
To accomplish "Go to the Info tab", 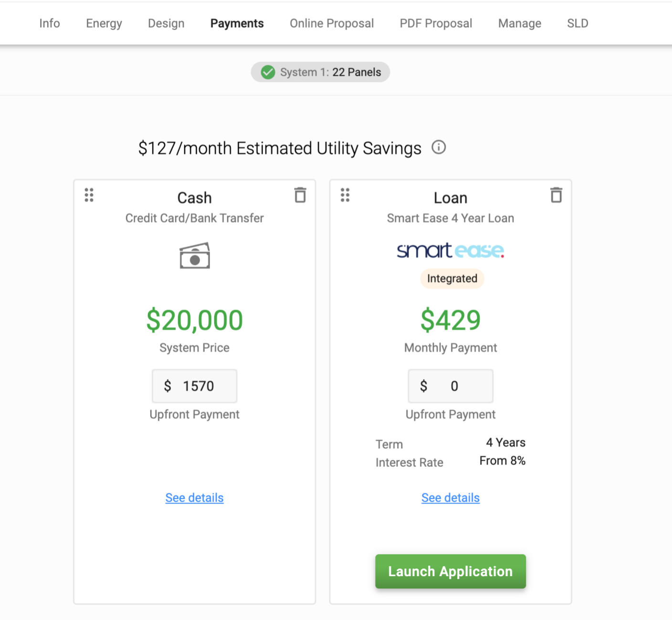I will pyautogui.click(x=49, y=23).
